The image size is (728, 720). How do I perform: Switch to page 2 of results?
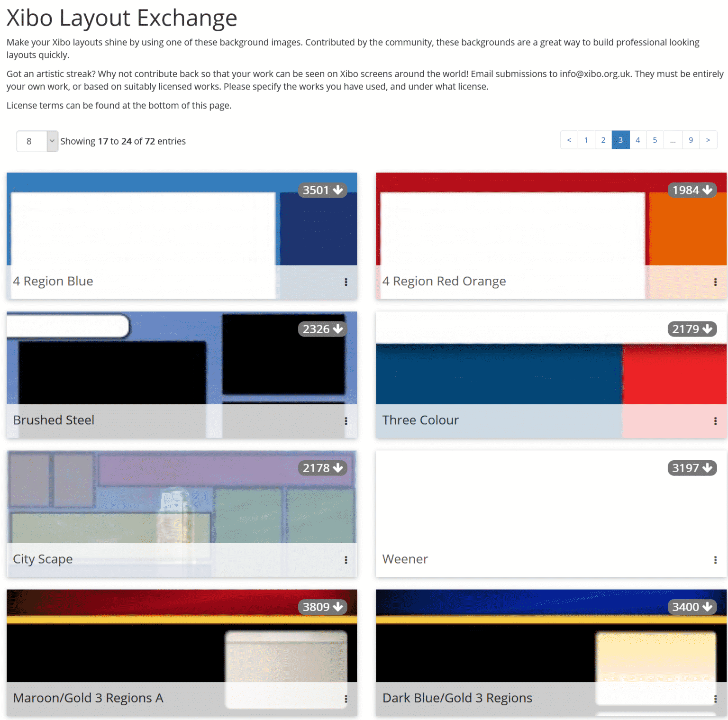point(603,140)
